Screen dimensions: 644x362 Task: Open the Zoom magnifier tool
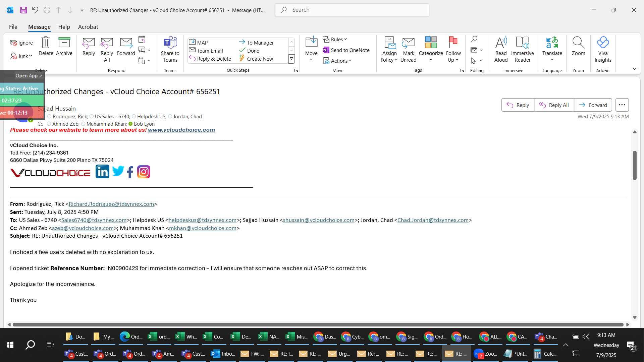tap(578, 46)
